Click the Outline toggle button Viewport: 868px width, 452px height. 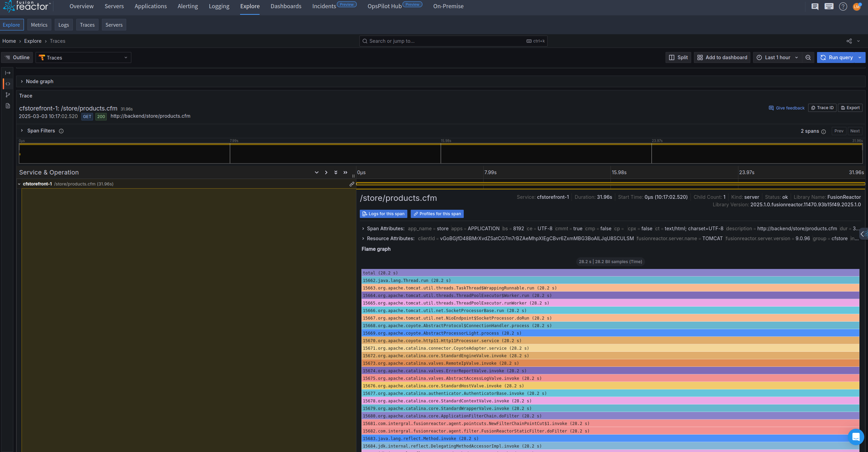point(17,57)
